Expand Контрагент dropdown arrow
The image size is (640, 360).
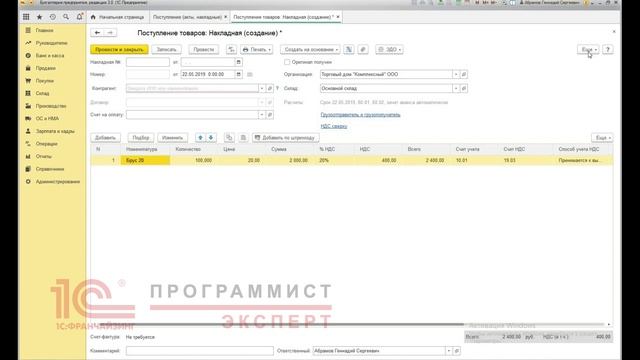(262, 88)
